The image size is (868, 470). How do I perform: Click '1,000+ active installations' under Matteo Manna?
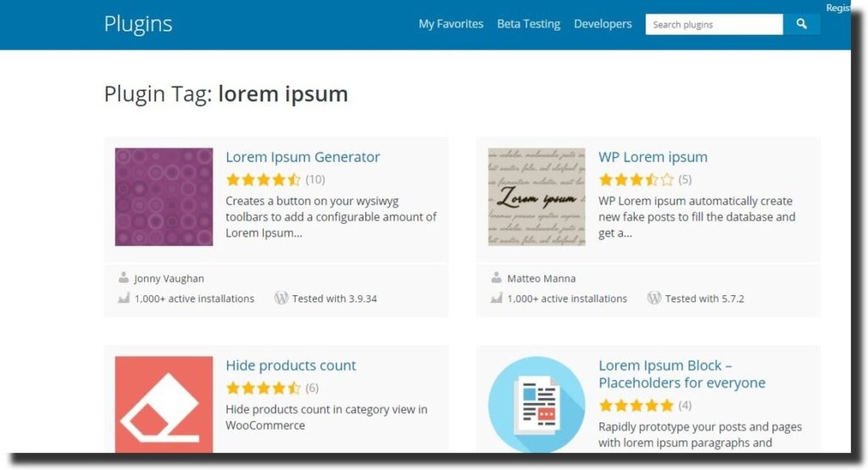click(567, 299)
